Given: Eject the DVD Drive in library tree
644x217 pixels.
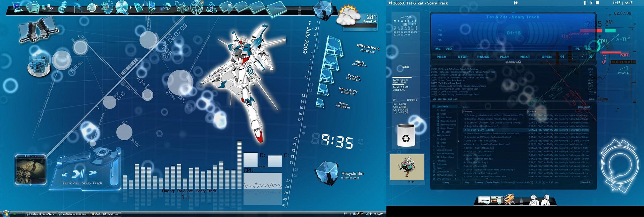Looking at the screenshot, I should point(455,179).
